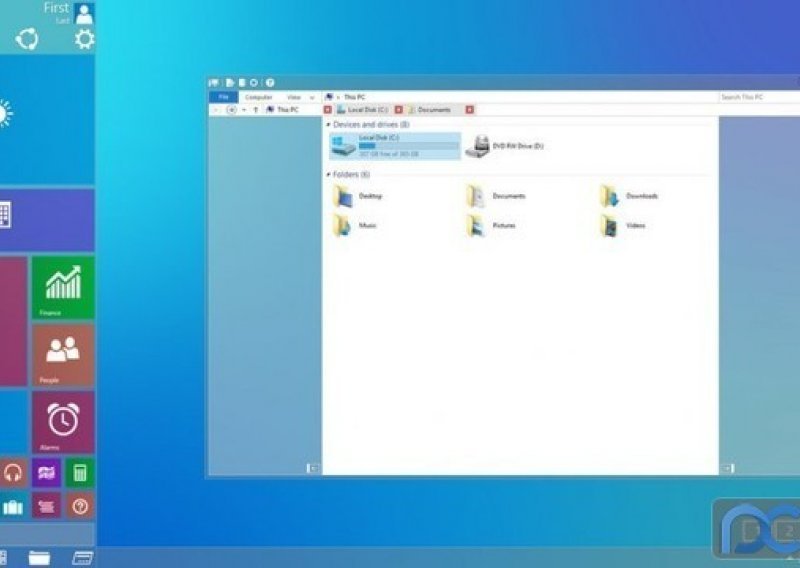Close the This PC tab
Viewport: 800px width, 568px height.
328,110
